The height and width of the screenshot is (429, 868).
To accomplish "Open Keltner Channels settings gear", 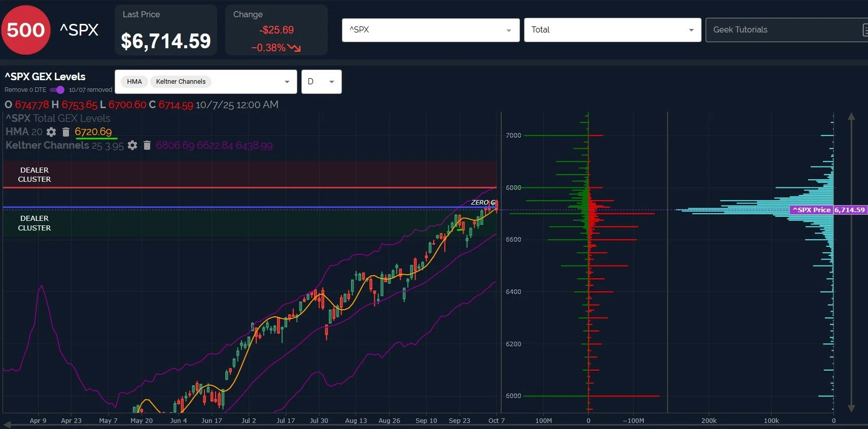I will 132,146.
